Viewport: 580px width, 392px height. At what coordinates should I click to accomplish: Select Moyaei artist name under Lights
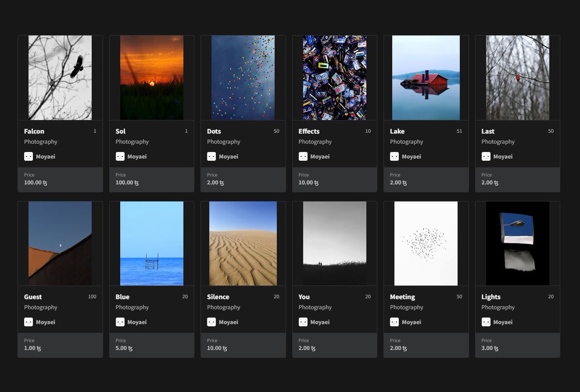pos(503,322)
